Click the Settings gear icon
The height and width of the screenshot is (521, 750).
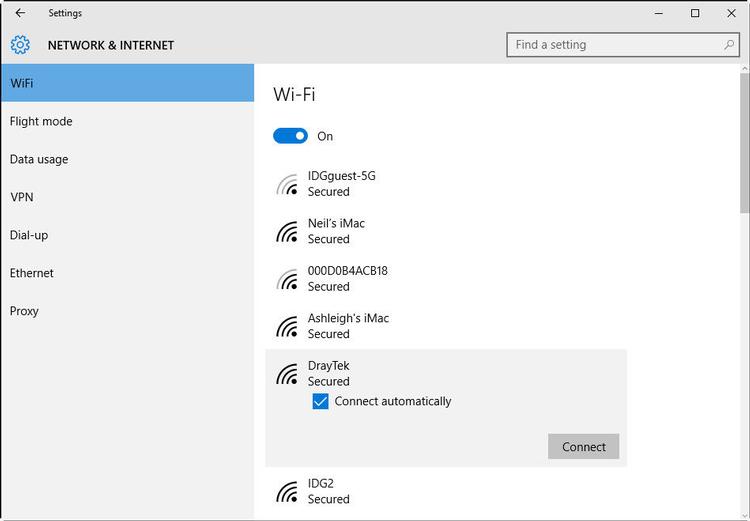click(20, 45)
